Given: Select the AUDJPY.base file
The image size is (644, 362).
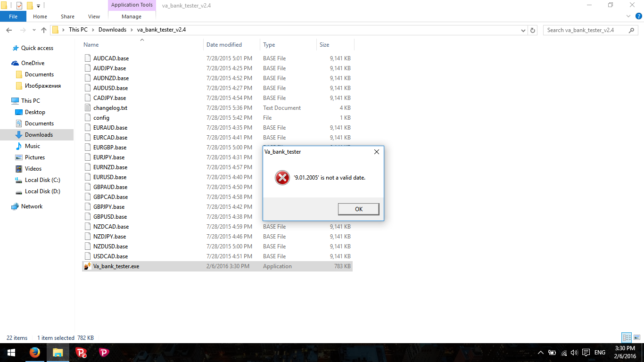Looking at the screenshot, I should point(109,68).
